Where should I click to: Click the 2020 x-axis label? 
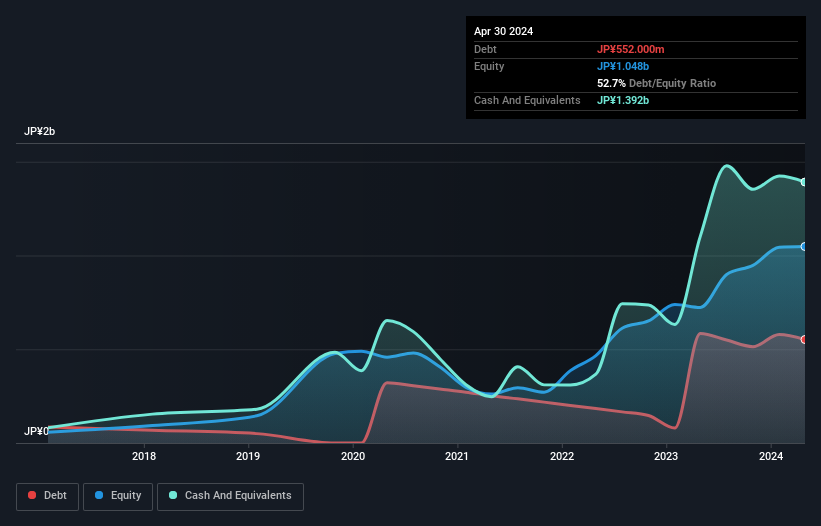click(x=353, y=456)
